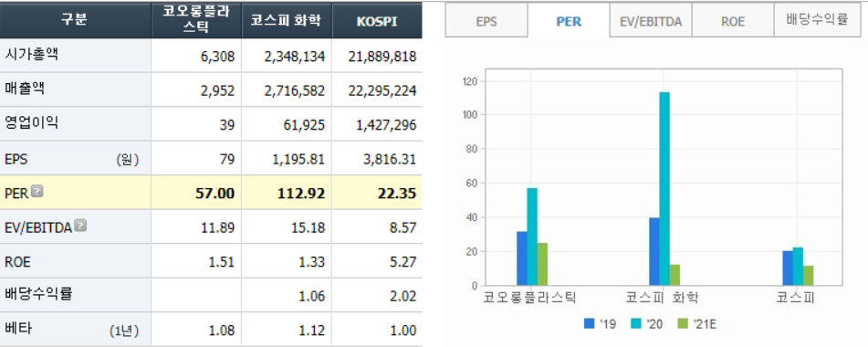The width and height of the screenshot is (868, 347).
Task: Select the 영업이익 row label
Action: pyautogui.click(x=31, y=123)
